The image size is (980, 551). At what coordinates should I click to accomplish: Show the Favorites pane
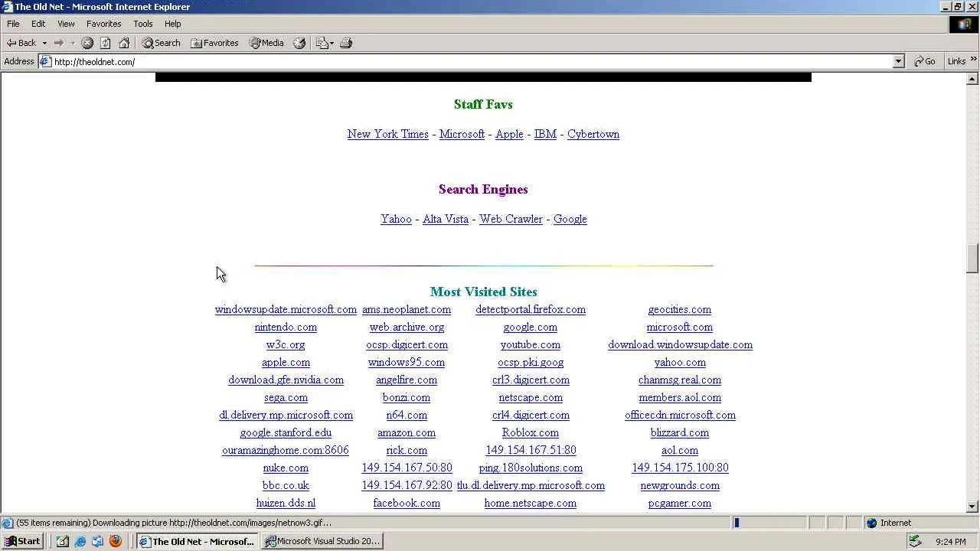(x=215, y=43)
